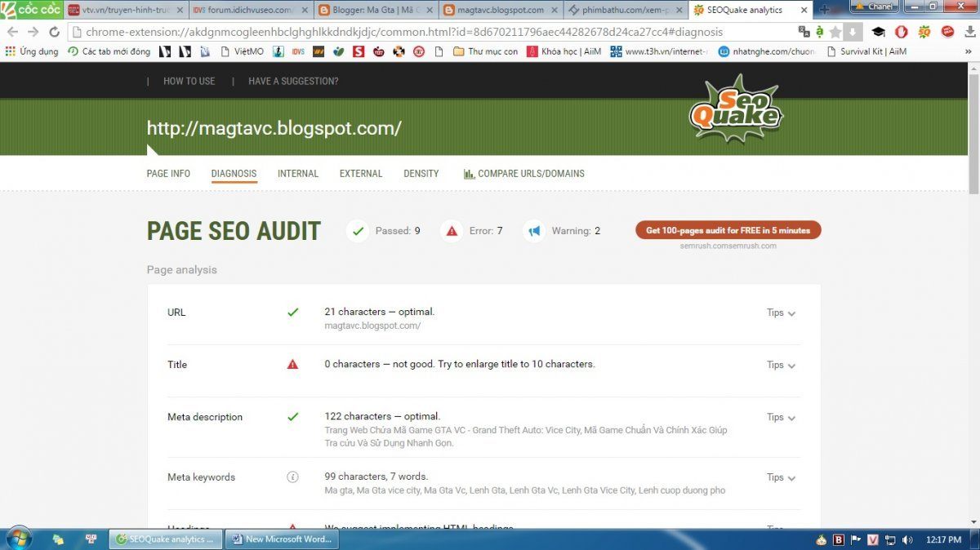Click the Ứng dụng apps bookmark
The height and width of the screenshot is (550, 980).
click(32, 51)
